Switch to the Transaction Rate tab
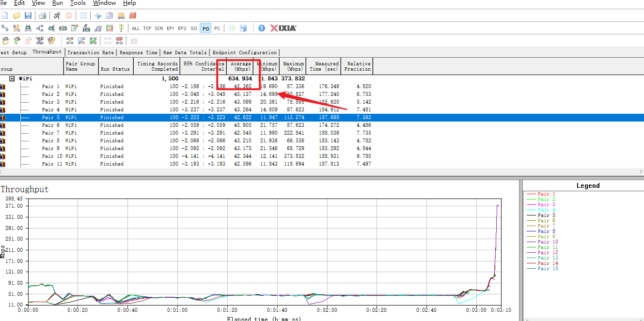 [91, 52]
